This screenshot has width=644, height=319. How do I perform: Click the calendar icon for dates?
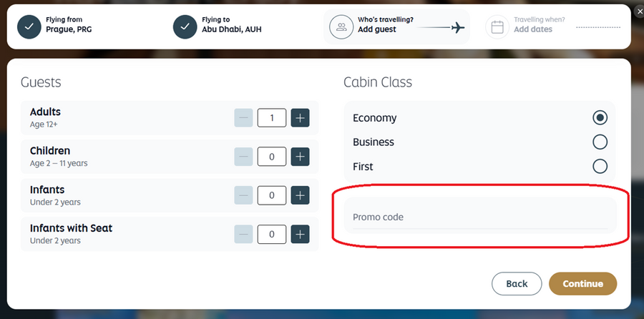(x=497, y=27)
